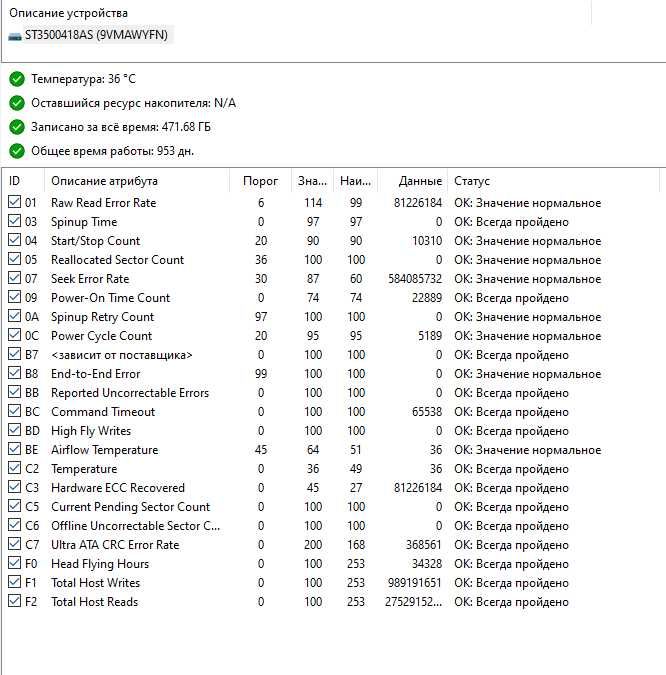Select the Spinup Time attribute name
This screenshot has height=675, width=666.
coord(84,222)
